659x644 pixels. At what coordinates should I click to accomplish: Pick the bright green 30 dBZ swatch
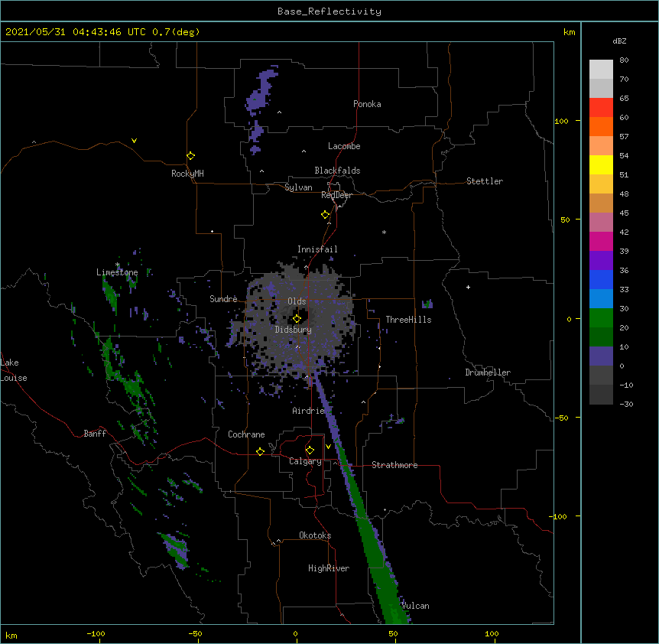[x=601, y=318]
